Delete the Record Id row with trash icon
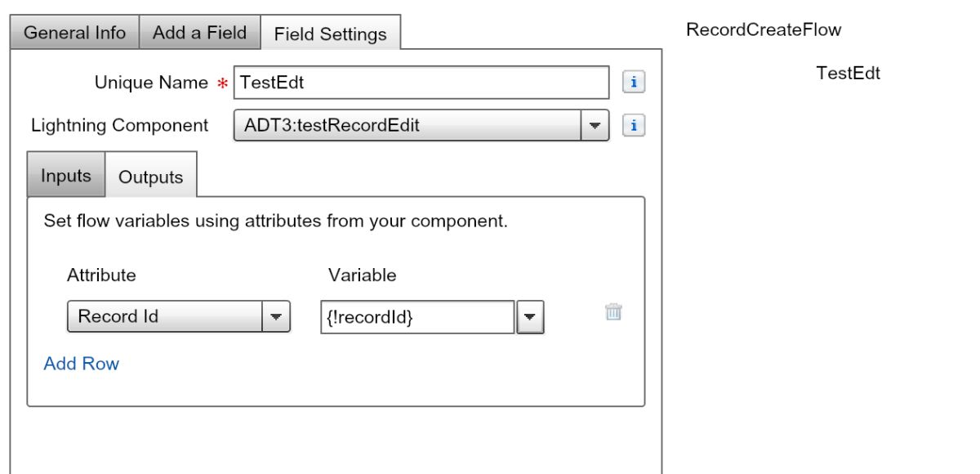 pyautogui.click(x=613, y=311)
